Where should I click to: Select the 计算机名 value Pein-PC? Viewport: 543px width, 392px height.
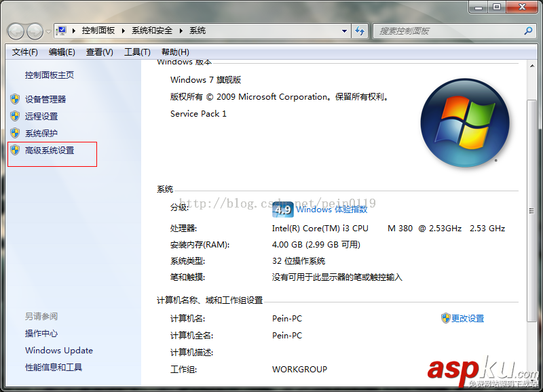point(286,319)
